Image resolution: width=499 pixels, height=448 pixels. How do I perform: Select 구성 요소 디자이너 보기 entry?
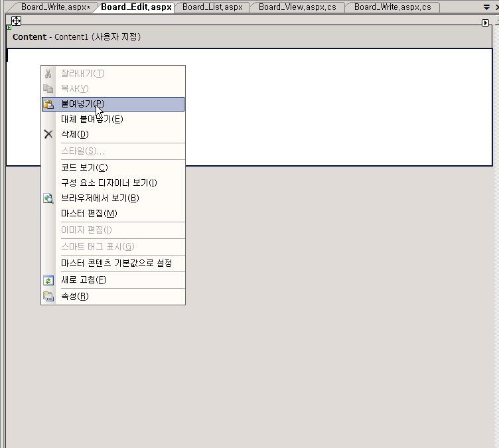[113, 183]
